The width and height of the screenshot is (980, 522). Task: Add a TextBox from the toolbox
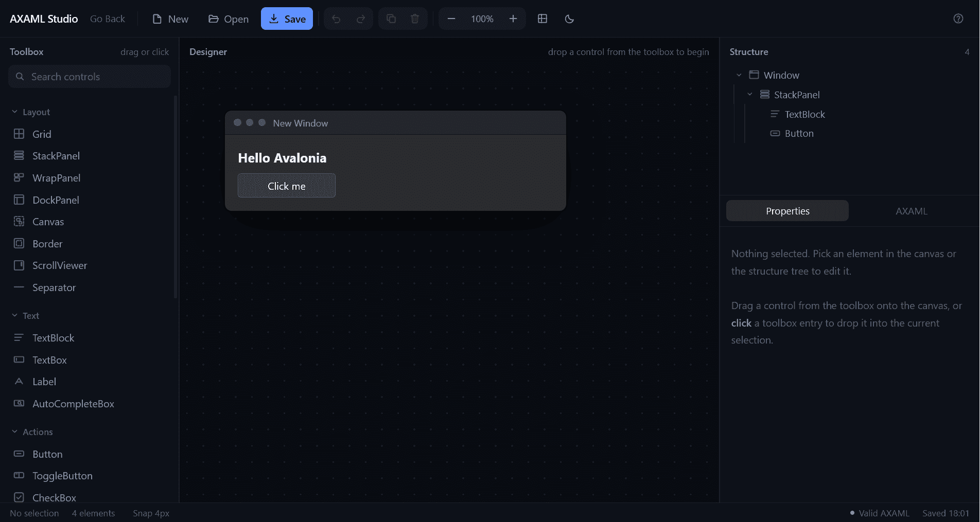click(90, 360)
